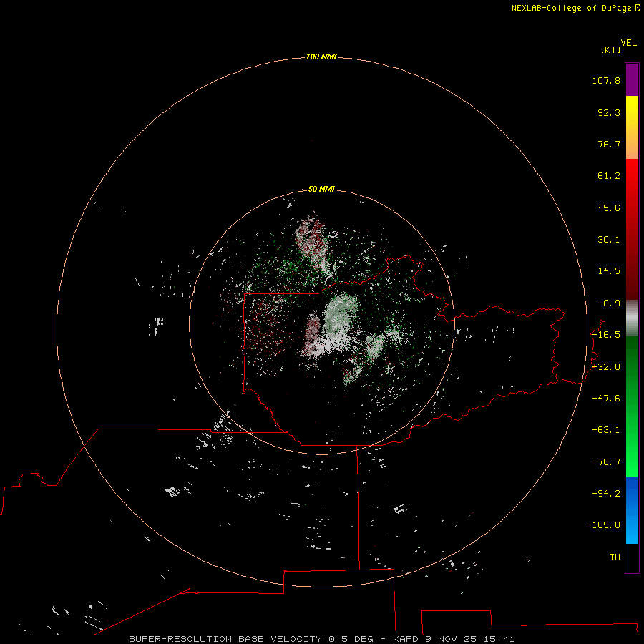Click the -32.0 velocity scale value
The image size is (644, 644).
[606, 367]
